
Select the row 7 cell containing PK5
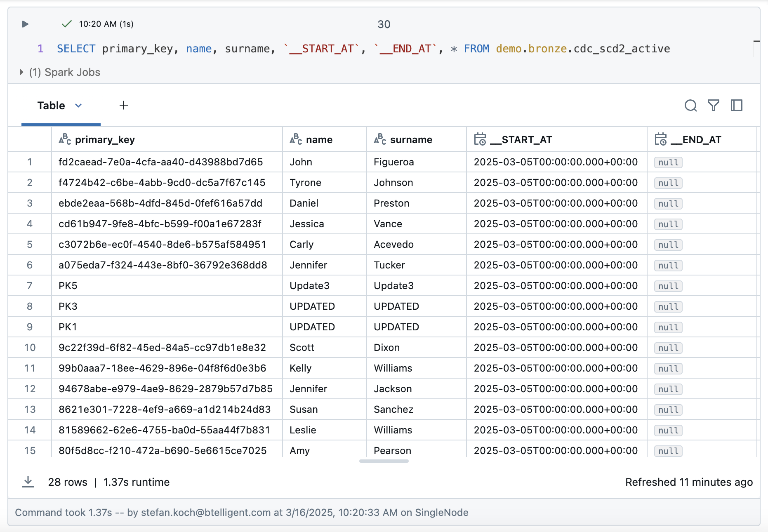point(68,286)
